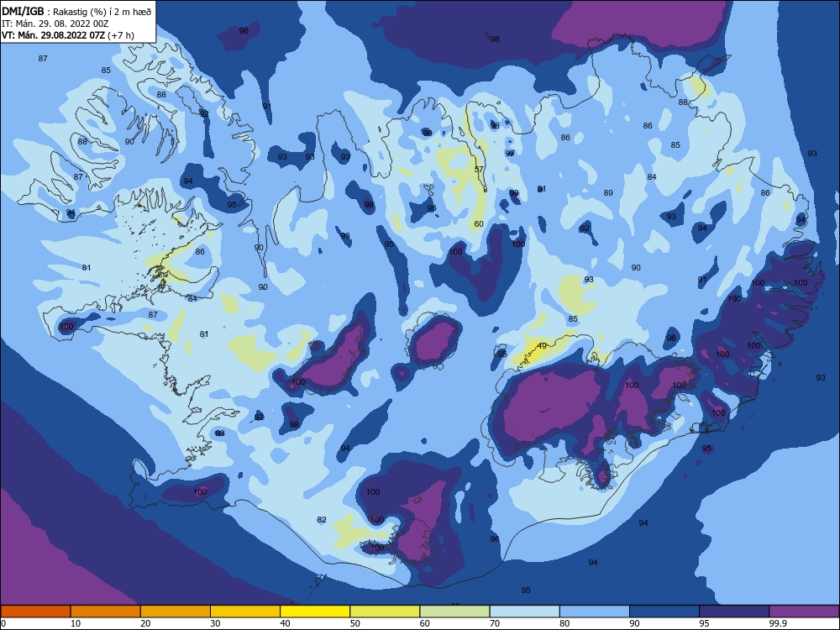The width and height of the screenshot is (840, 630).
Task: Pick the golden 30–40 legend swatch
Action: [x=245, y=612]
